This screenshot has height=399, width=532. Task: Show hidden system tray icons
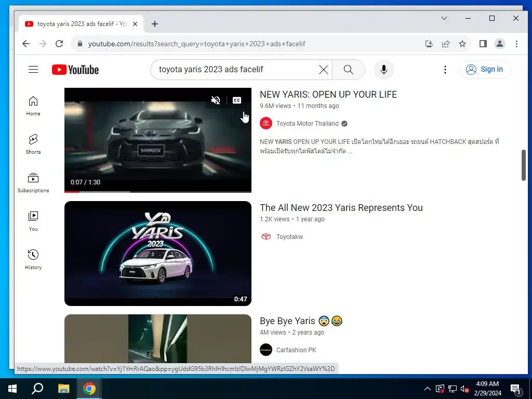click(428, 389)
